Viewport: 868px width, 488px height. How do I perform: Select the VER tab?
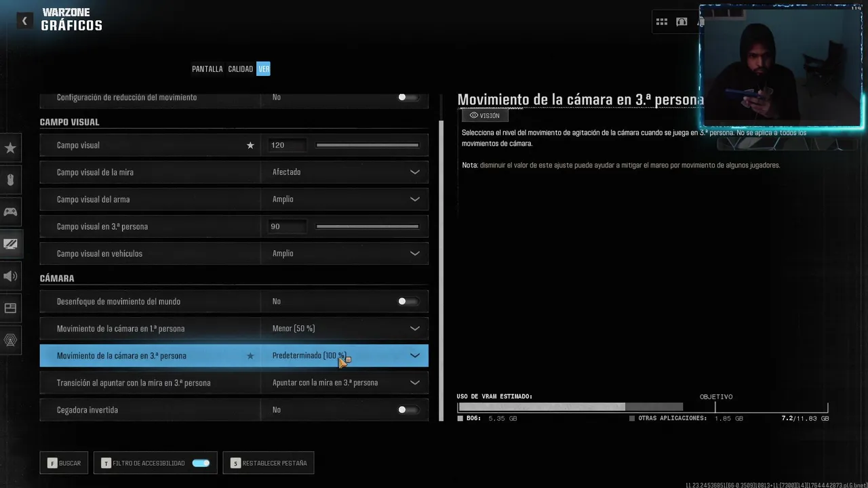pos(263,69)
